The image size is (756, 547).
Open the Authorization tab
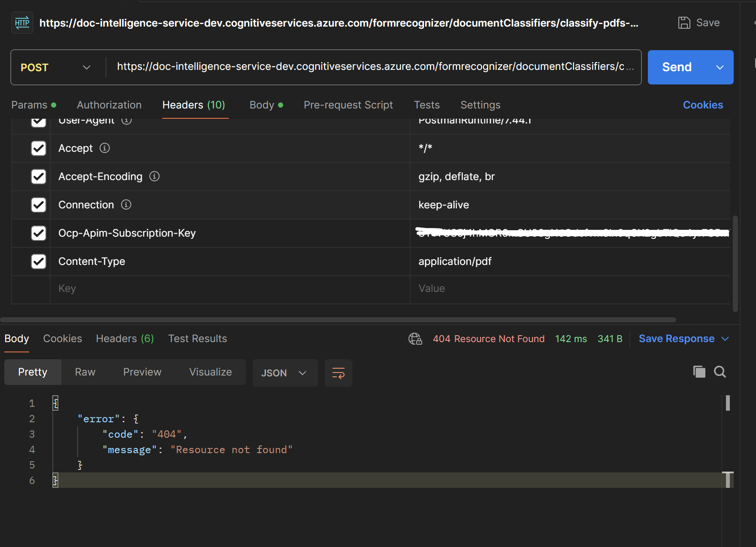pyautogui.click(x=109, y=105)
